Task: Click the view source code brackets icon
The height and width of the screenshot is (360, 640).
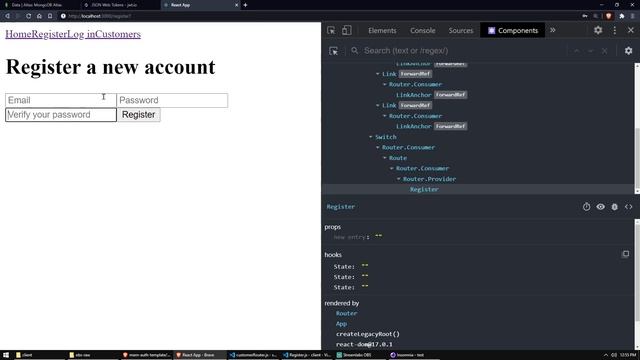Action: 629,207
